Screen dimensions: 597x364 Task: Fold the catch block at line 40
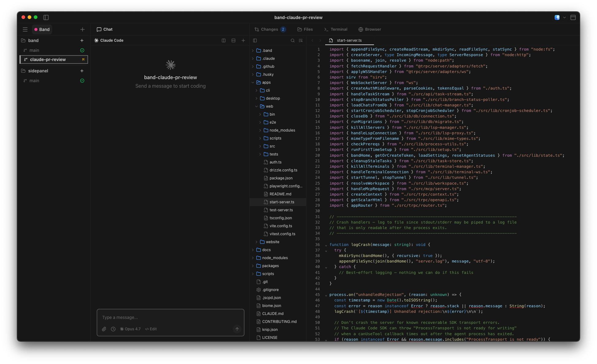coord(326,267)
